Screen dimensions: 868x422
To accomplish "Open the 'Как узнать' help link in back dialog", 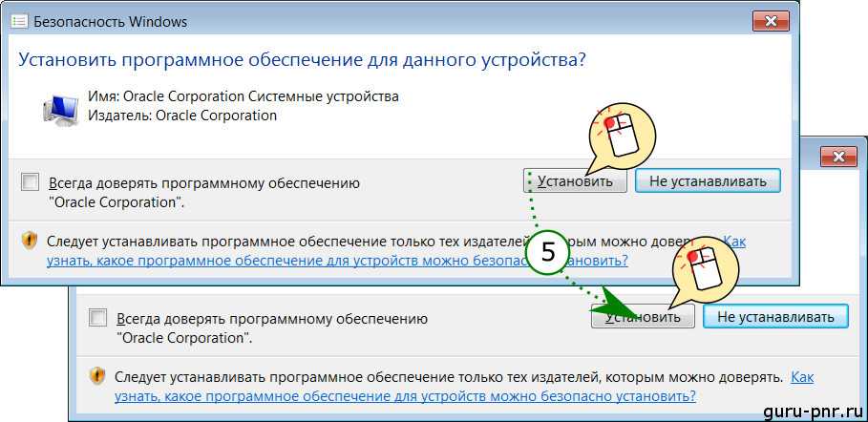I will point(405,396).
